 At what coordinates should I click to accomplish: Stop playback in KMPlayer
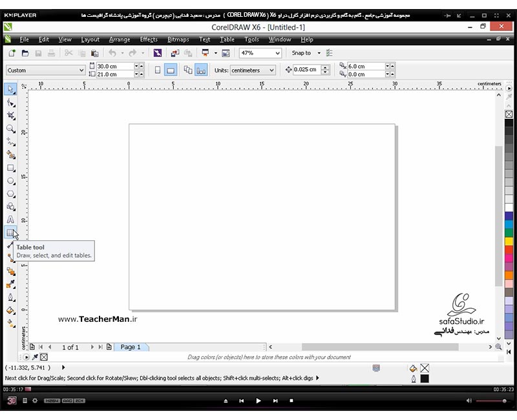point(291,401)
